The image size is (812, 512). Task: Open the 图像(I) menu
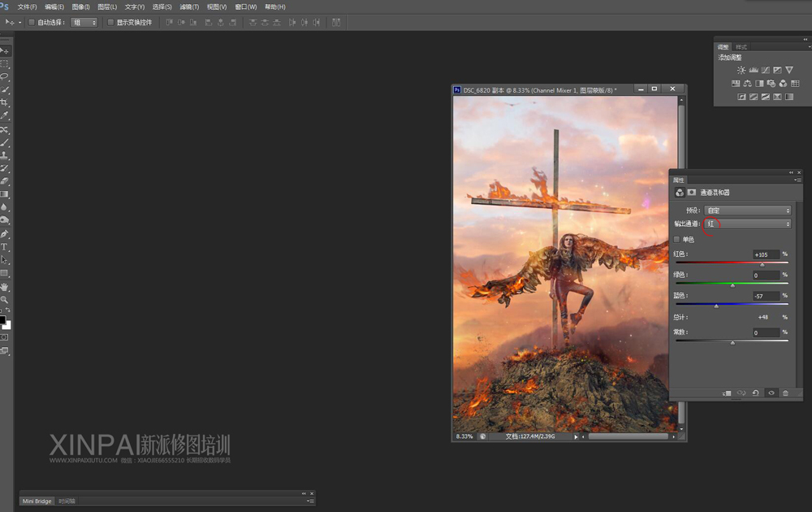click(80, 7)
